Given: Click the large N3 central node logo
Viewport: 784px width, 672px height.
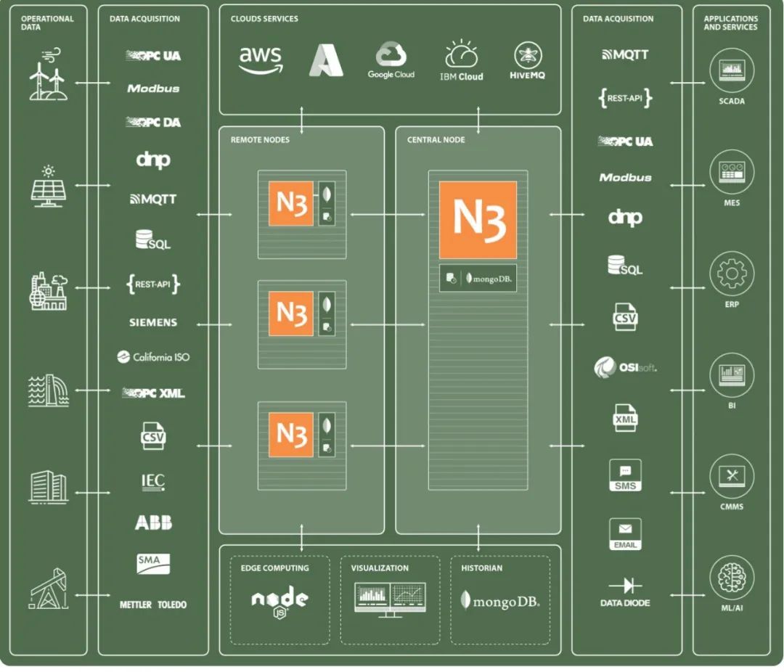Looking at the screenshot, I should [478, 220].
